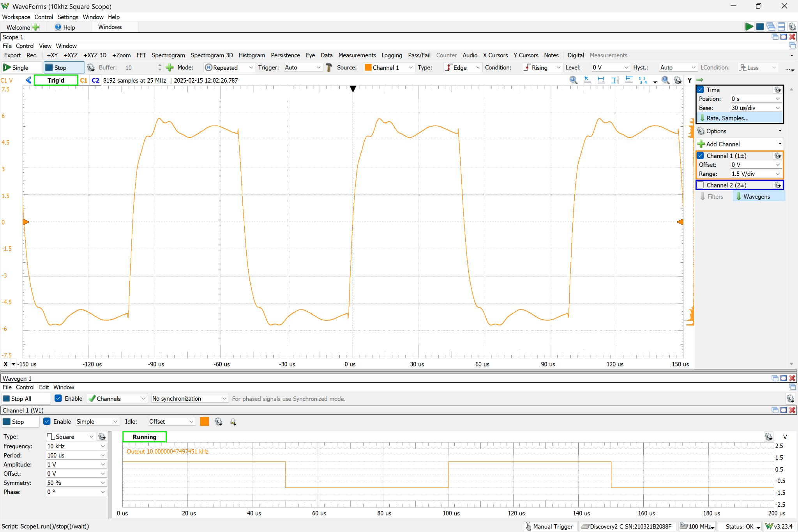Viewport: 798px width, 532px height.
Task: Uncheck the Channel 1 (1±) checkbox
Action: [701, 156]
